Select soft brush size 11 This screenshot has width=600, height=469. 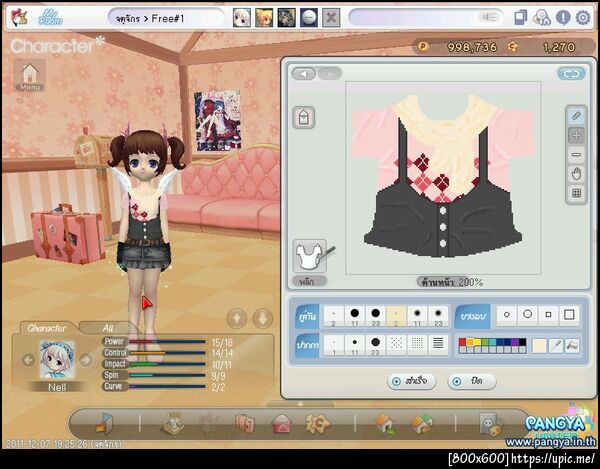[417, 316]
